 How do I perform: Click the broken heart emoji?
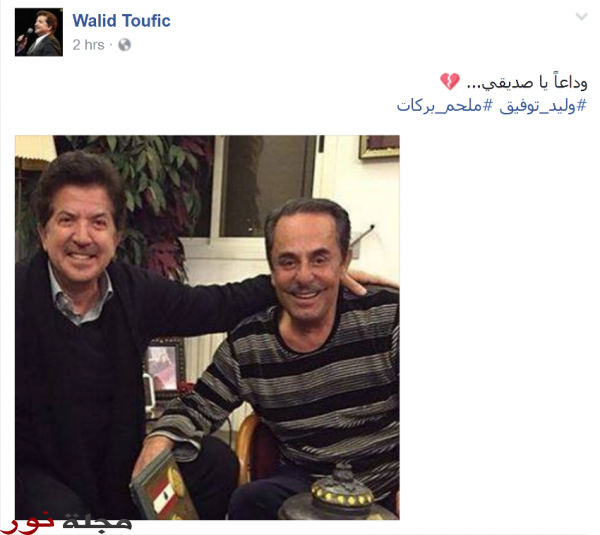(450, 82)
